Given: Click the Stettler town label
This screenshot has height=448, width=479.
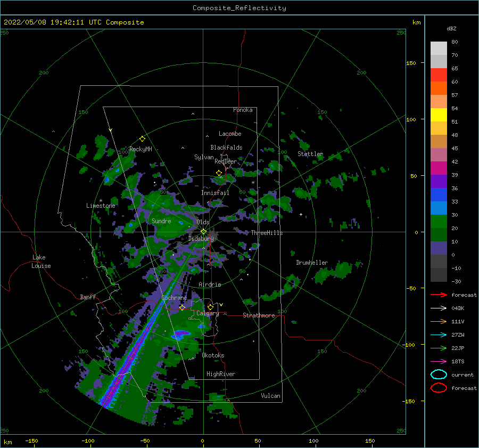Looking at the screenshot, I should pos(310,154).
